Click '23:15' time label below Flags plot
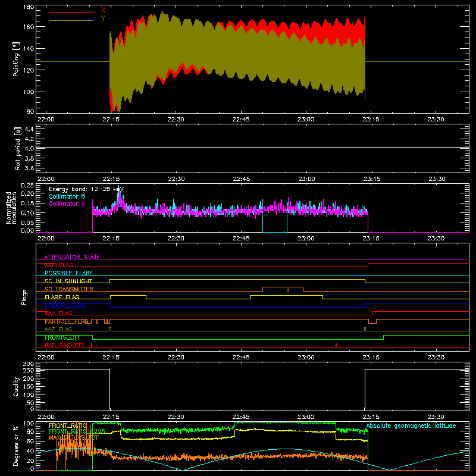Image resolution: width=476 pixels, height=476 pixels. point(371,358)
